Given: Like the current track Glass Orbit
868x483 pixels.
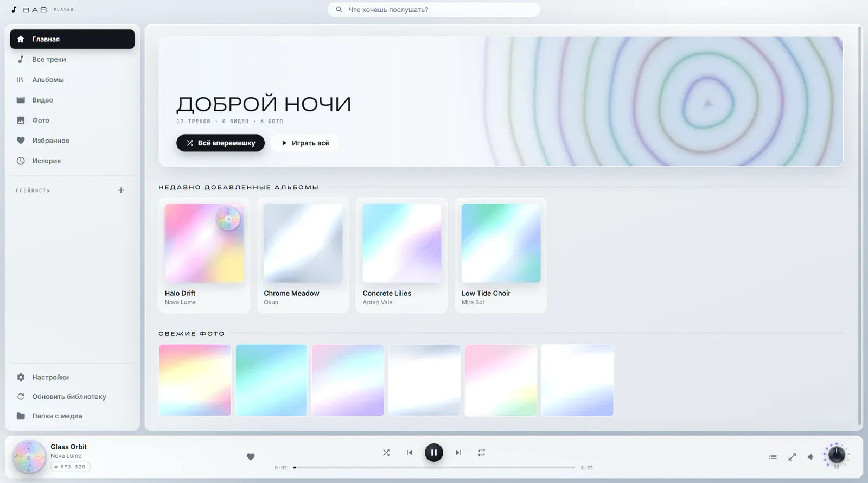Looking at the screenshot, I should click(x=251, y=457).
